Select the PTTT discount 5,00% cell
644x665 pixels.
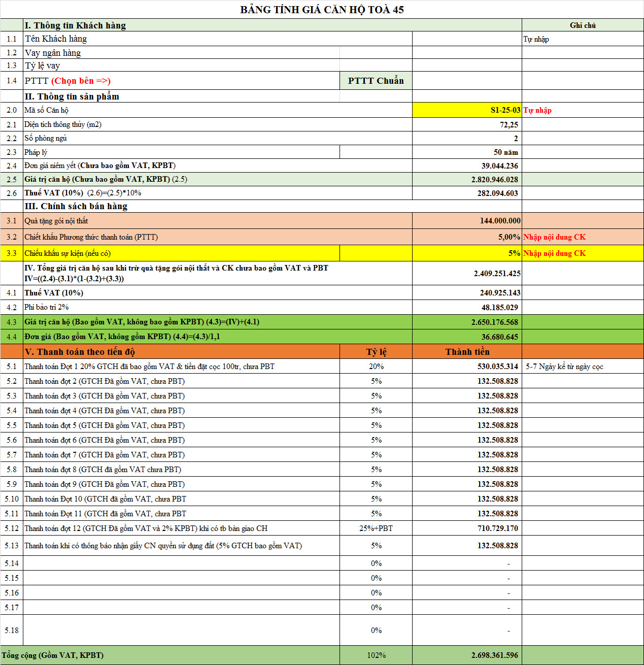[509, 237]
